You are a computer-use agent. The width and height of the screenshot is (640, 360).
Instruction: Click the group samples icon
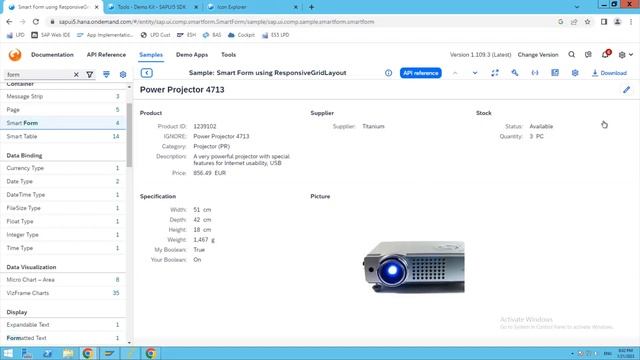[x=106, y=74]
